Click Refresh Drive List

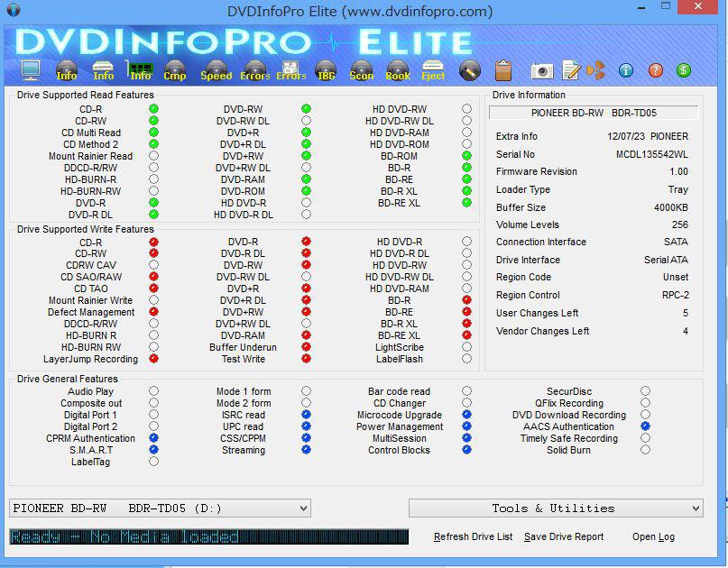coord(473,537)
